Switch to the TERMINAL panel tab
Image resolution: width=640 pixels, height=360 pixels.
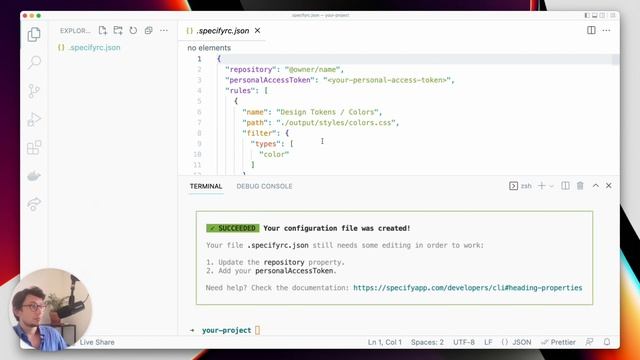[206, 186]
